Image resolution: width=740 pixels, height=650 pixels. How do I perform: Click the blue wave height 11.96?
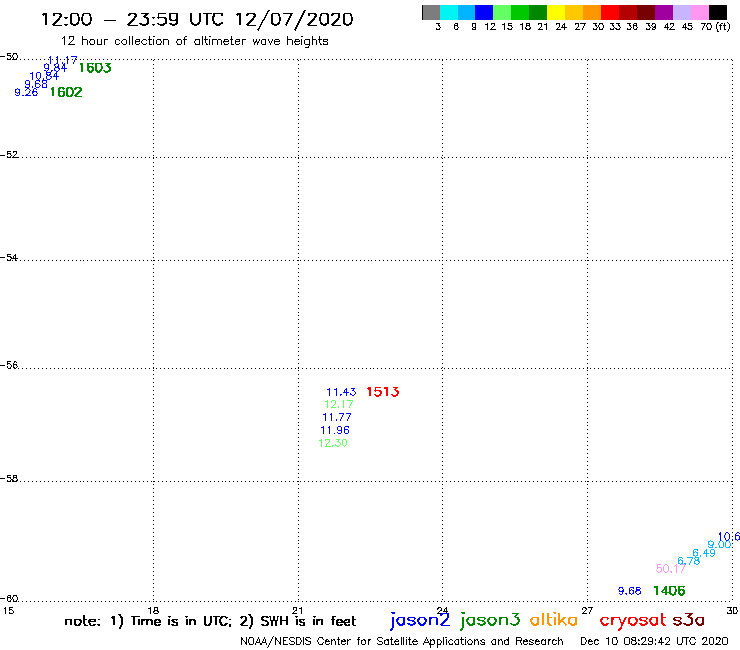click(335, 431)
